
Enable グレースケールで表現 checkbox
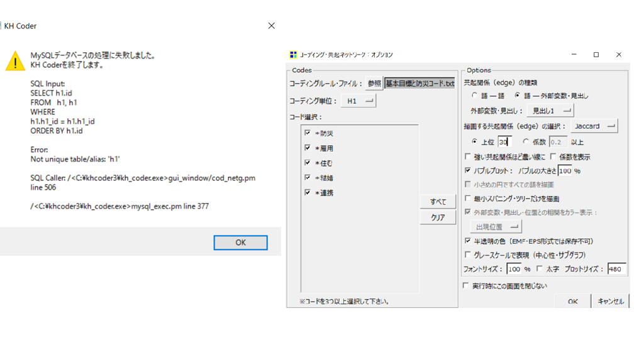(467, 255)
